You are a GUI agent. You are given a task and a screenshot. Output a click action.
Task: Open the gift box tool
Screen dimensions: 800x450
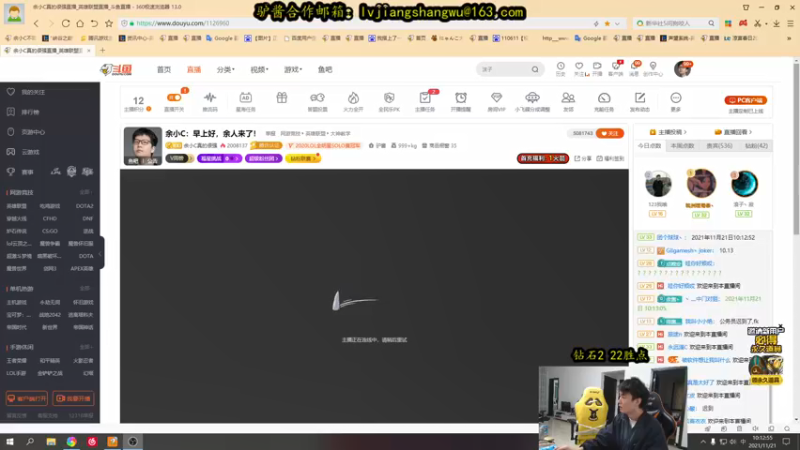(x=282, y=97)
